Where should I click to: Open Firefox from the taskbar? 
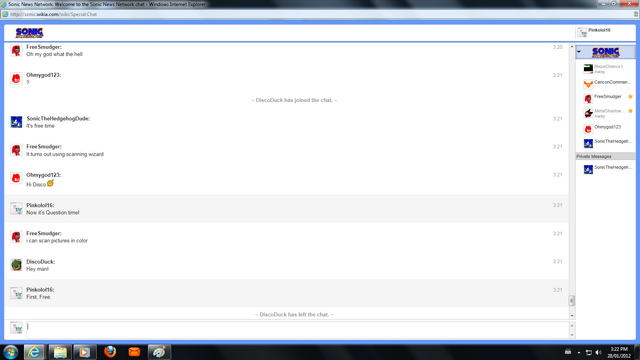110,351
